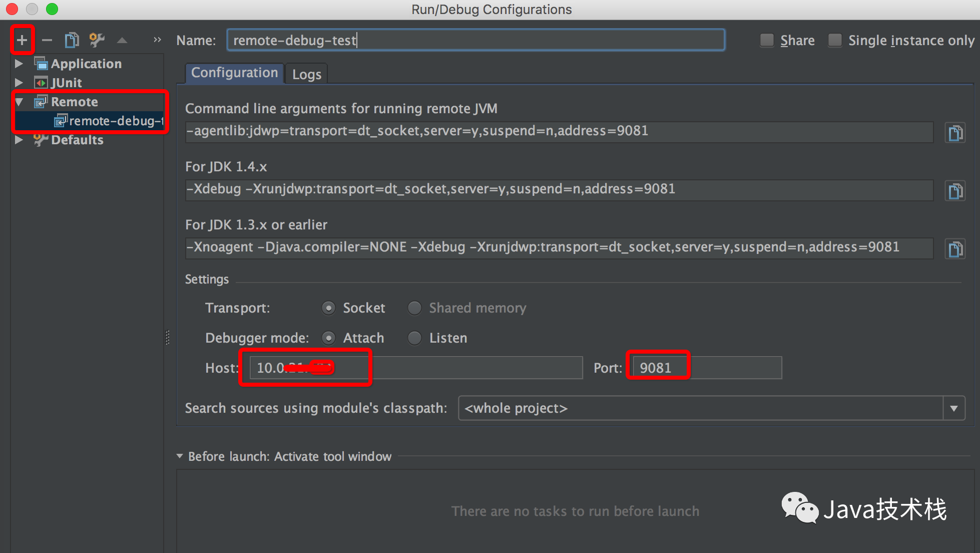This screenshot has height=553, width=980.
Task: Copy the JDK 1.4.x arguments
Action: [955, 191]
